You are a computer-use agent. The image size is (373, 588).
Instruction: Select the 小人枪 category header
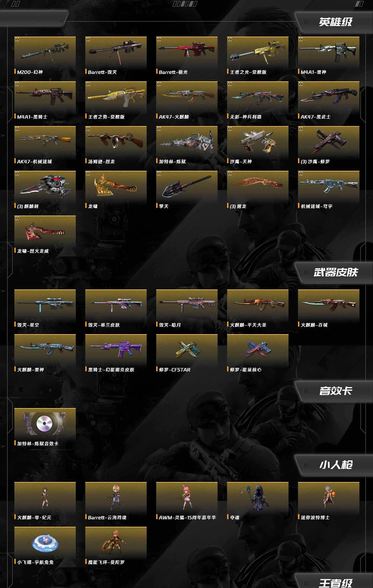coord(336,465)
